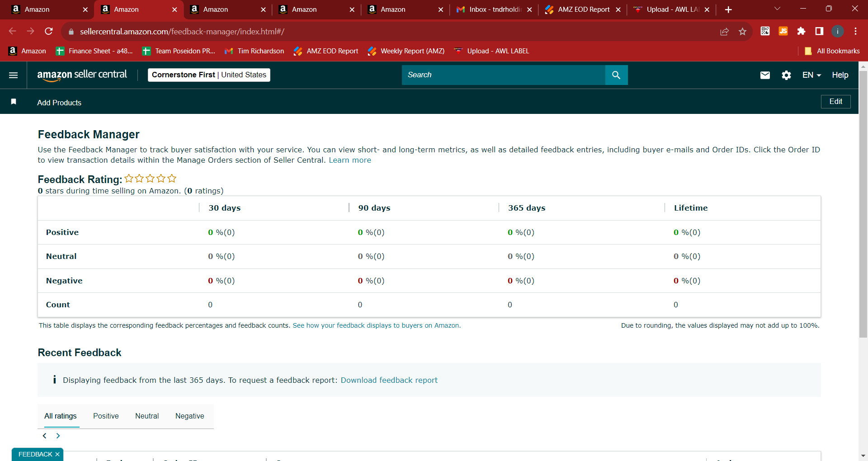Open the Team Poseidon PR bookmark
Screen dimensions: 868x461
click(179, 51)
